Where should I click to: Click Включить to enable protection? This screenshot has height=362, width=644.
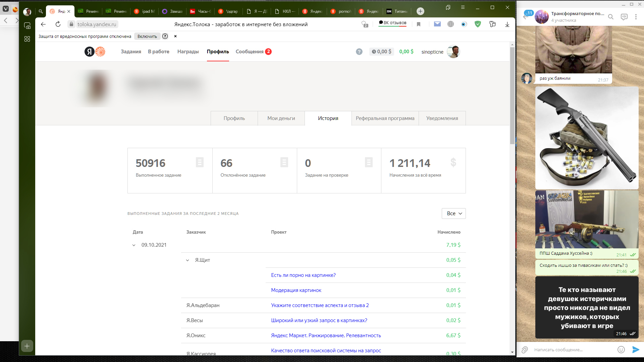147,36
